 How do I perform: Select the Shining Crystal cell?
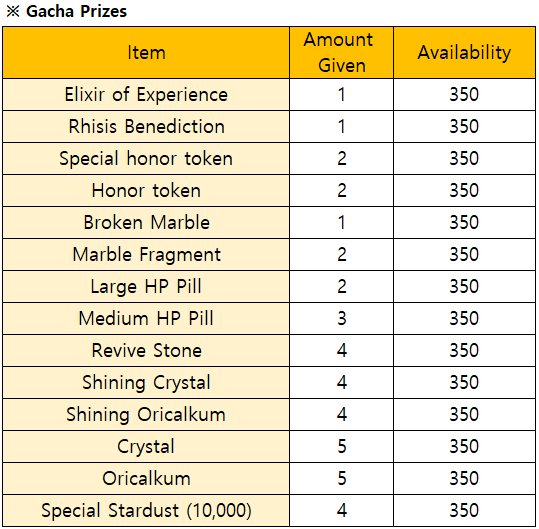coord(146,382)
